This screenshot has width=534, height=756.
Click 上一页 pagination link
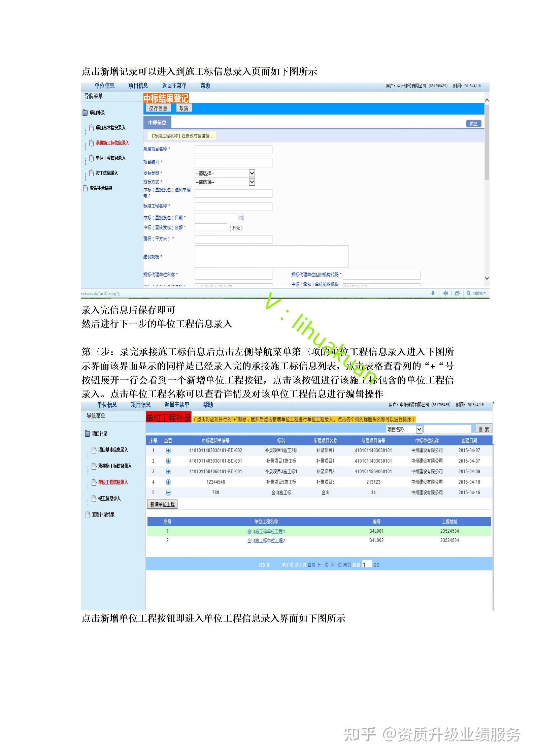(x=322, y=565)
